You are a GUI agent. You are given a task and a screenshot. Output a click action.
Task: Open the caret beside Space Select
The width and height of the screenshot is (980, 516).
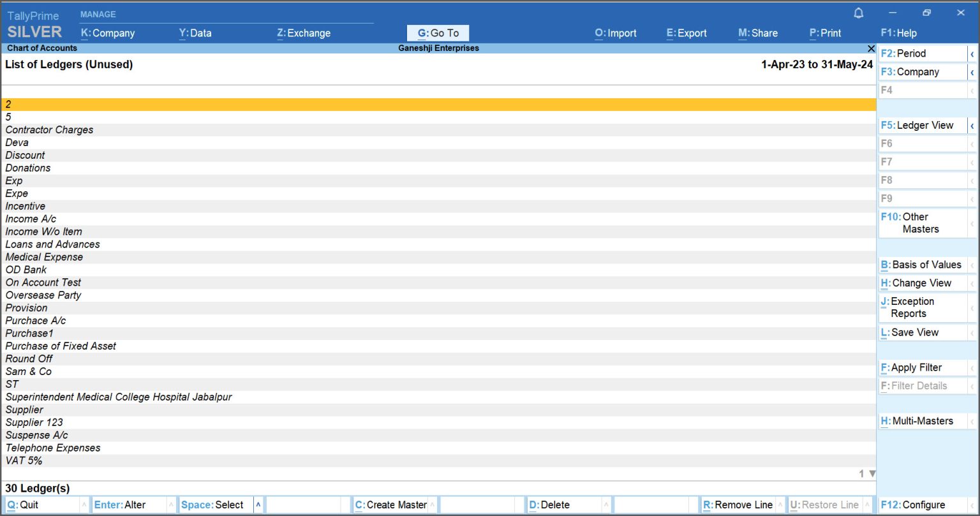pos(258,505)
